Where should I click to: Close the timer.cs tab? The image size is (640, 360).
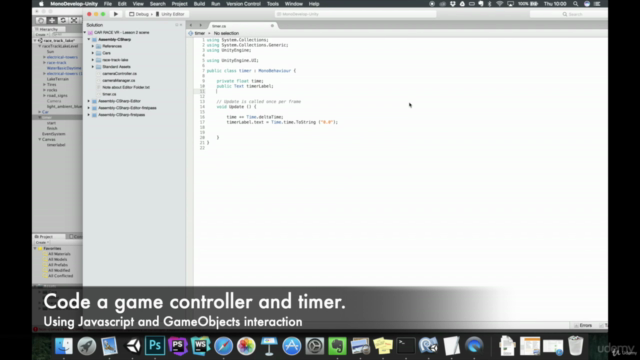point(272,26)
